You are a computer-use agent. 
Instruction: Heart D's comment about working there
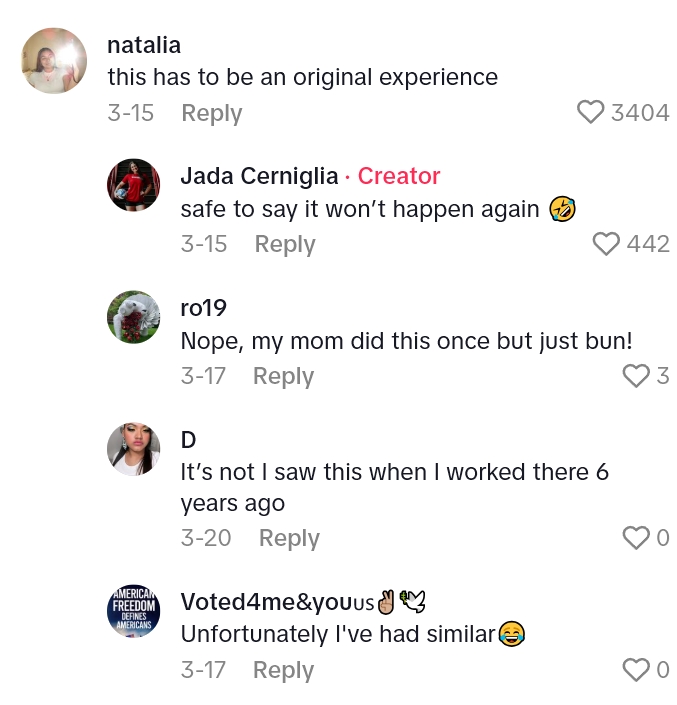pyautogui.click(x=636, y=538)
